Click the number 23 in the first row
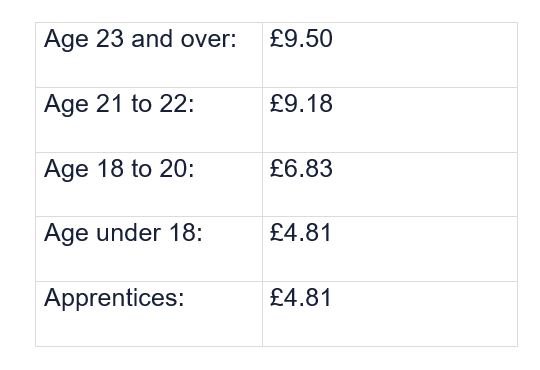 [110, 38]
